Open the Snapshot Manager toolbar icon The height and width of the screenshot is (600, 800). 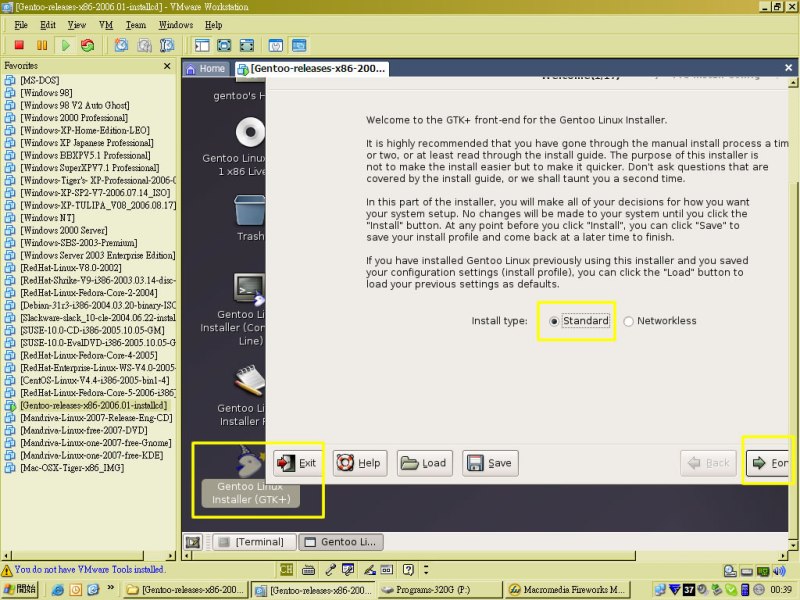(x=167, y=45)
